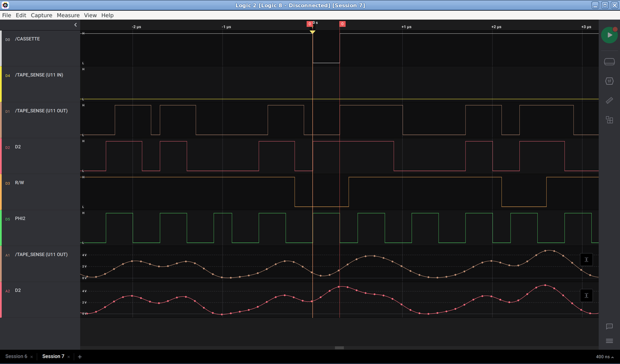Click the Logic 2 app icon in title bar
This screenshot has width=620, height=364.
point(5,5)
